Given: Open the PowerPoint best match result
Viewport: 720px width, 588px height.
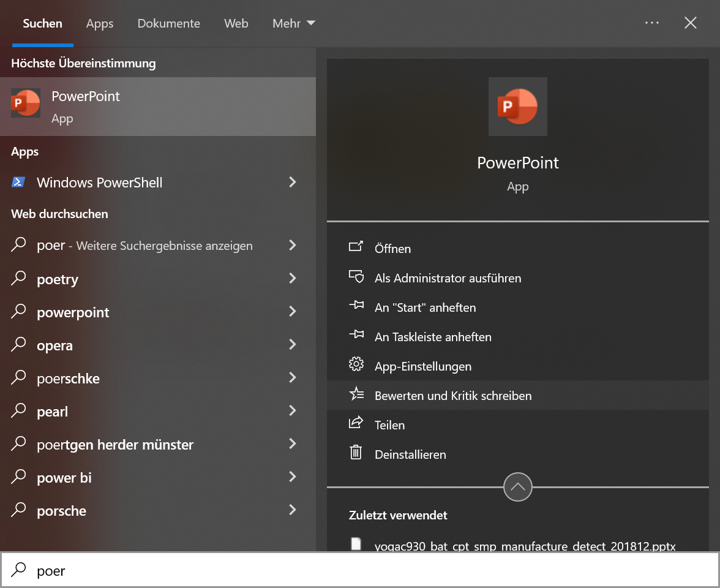Looking at the screenshot, I should click(157, 107).
